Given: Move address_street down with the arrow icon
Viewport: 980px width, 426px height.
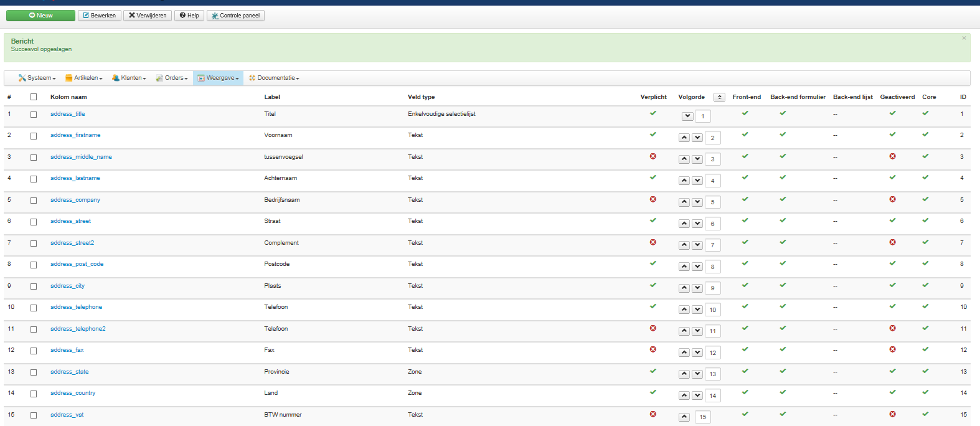Looking at the screenshot, I should coord(697,224).
